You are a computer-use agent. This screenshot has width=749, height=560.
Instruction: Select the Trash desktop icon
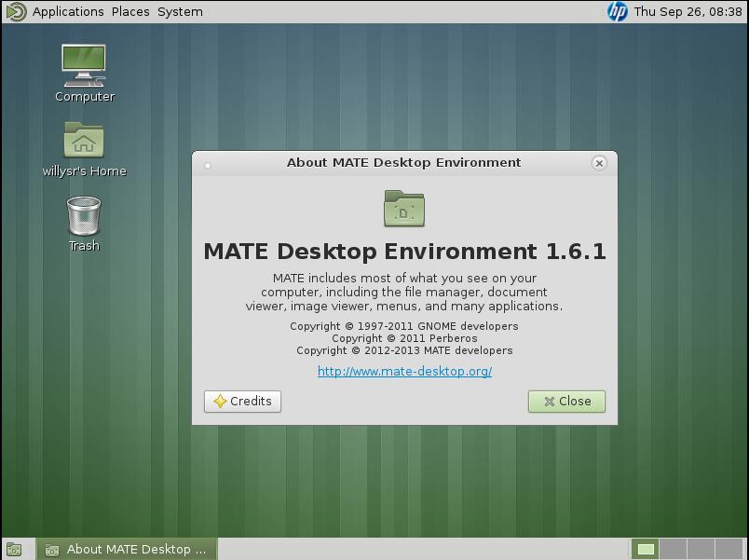[84, 224]
